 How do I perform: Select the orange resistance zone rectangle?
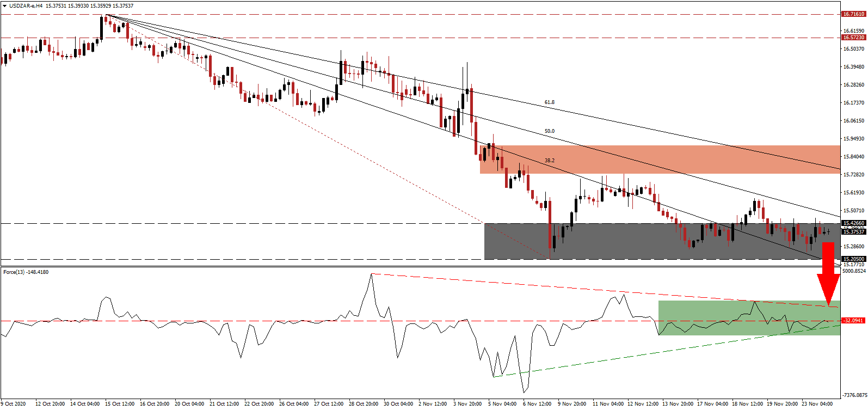(x=660, y=160)
